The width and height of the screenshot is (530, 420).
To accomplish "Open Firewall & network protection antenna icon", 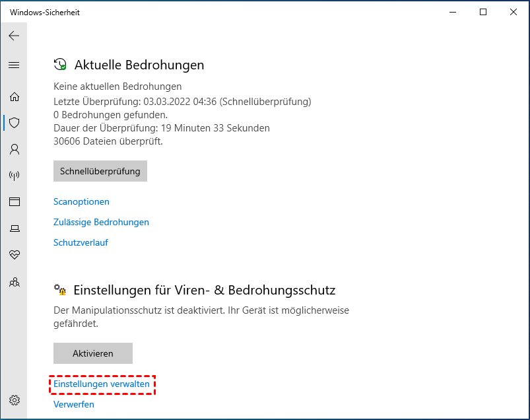I will click(x=15, y=176).
